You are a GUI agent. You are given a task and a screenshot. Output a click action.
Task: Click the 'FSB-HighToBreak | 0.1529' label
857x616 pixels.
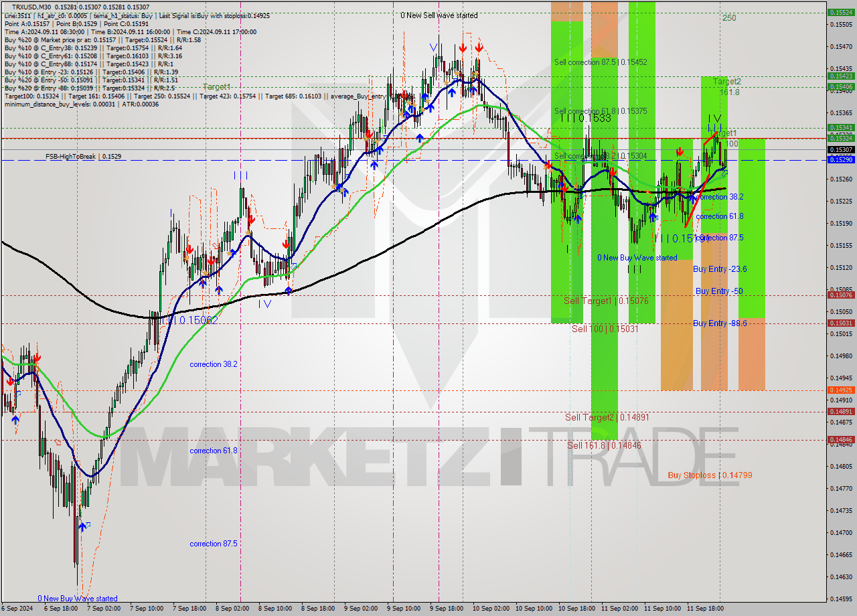(84, 156)
